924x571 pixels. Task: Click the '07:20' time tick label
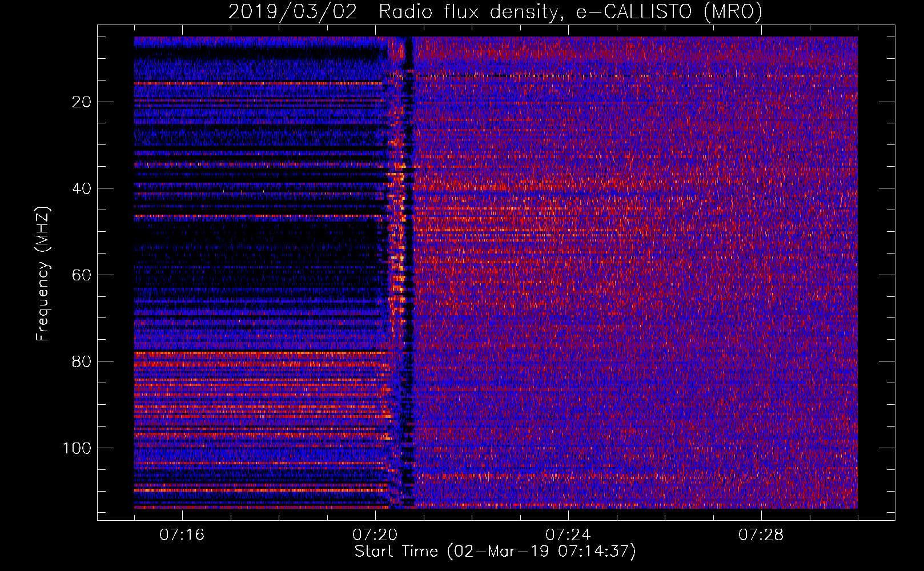pos(375,535)
